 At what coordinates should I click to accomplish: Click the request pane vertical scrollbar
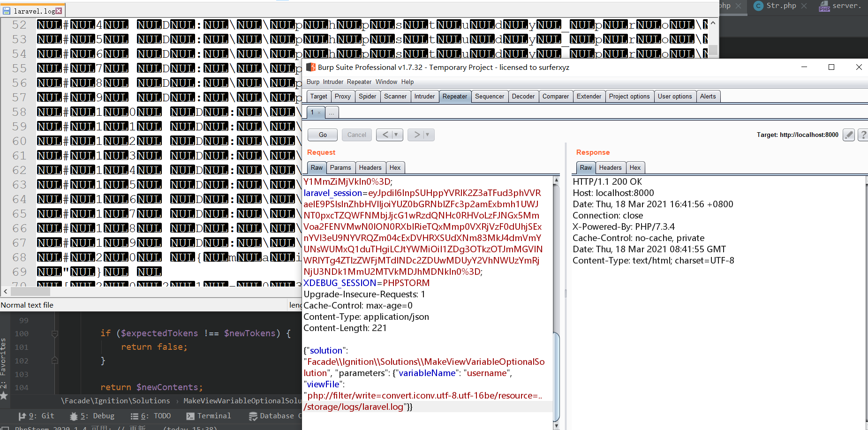556,300
